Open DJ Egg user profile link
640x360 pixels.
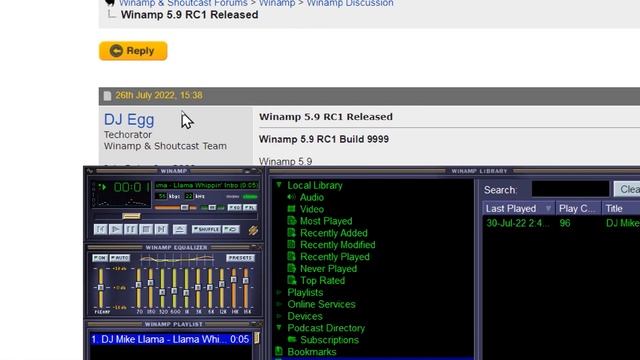tap(129, 120)
